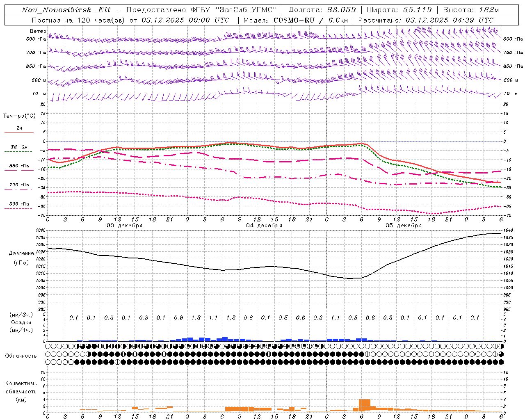
Task: Click the longitude value Долгота: 83.059
Action: (x=322, y=10)
